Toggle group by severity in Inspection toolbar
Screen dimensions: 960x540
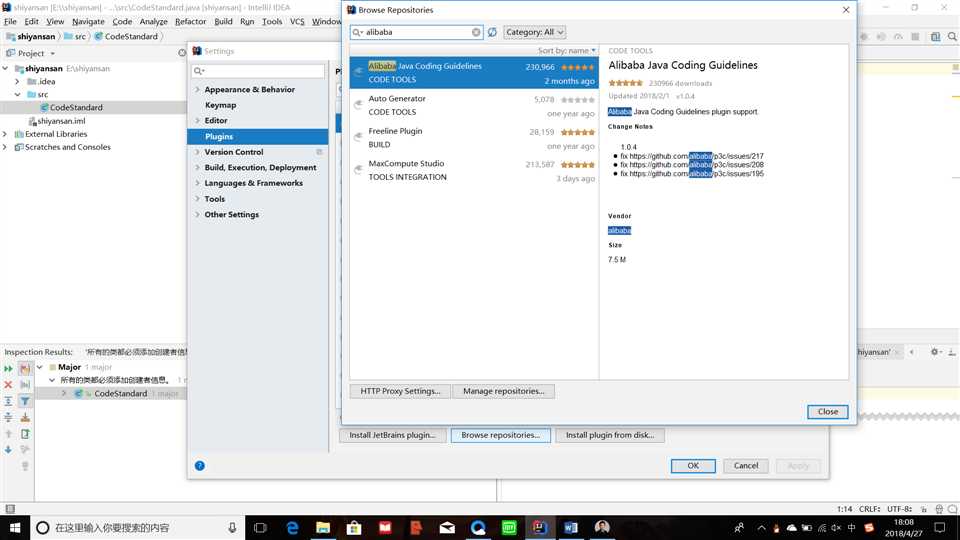tap(25, 369)
